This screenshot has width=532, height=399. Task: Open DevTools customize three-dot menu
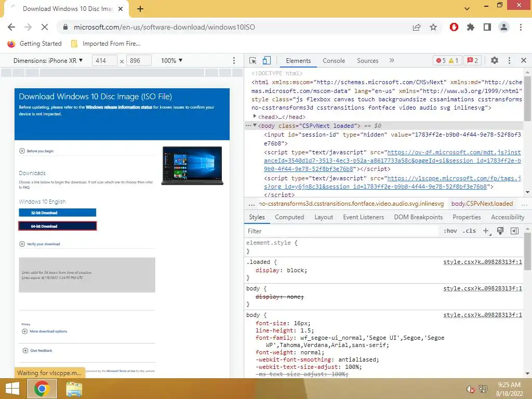coord(509,60)
